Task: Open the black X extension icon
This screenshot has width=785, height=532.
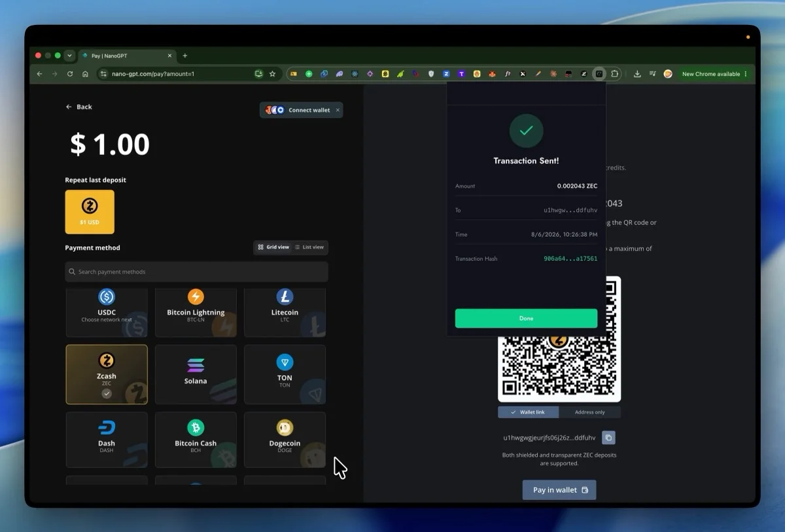Action: [x=522, y=74]
